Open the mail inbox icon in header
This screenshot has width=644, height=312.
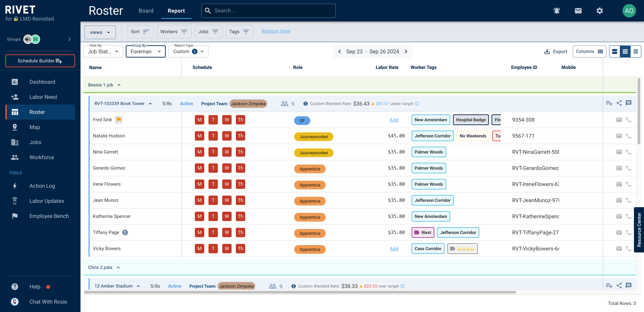(578, 11)
